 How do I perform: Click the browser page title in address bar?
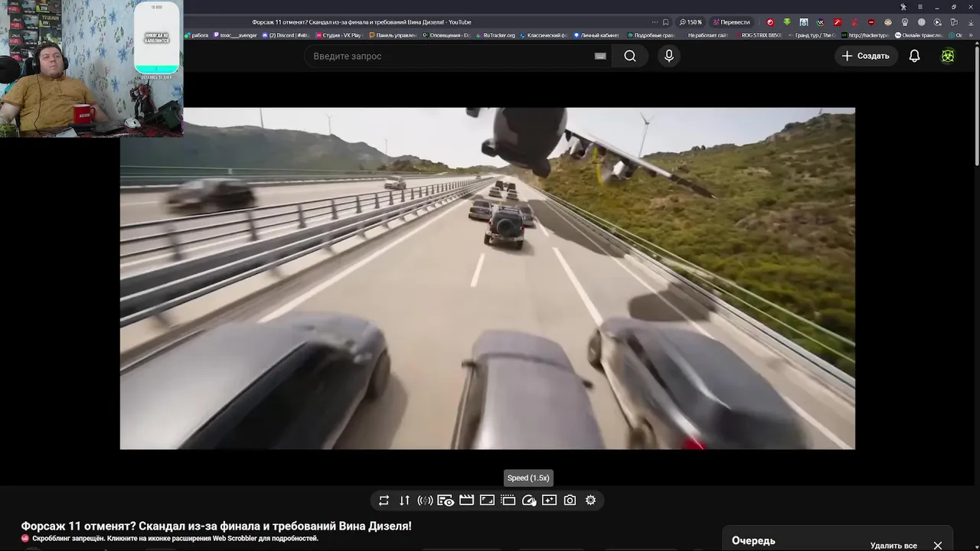(x=362, y=22)
